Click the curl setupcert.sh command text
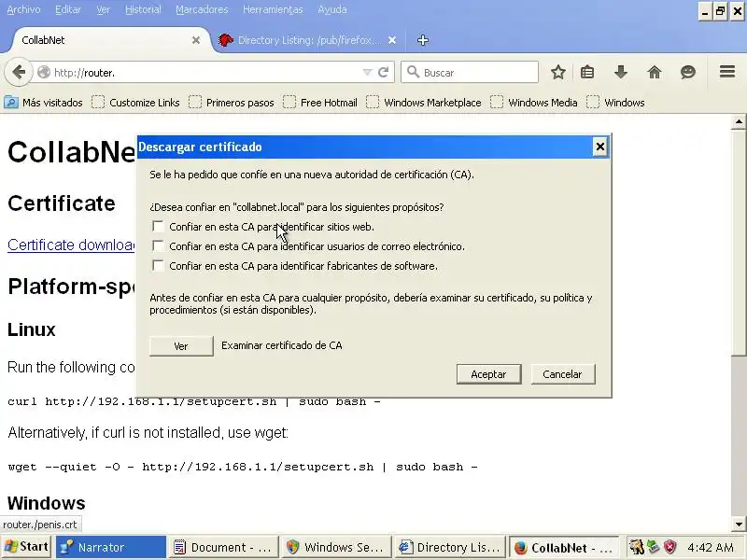Viewport: 747px width, 560px height. pyautogui.click(x=194, y=401)
